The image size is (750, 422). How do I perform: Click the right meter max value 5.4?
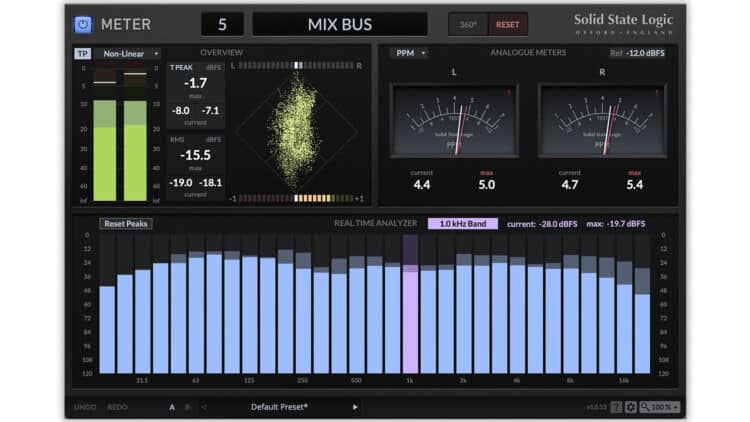[635, 185]
